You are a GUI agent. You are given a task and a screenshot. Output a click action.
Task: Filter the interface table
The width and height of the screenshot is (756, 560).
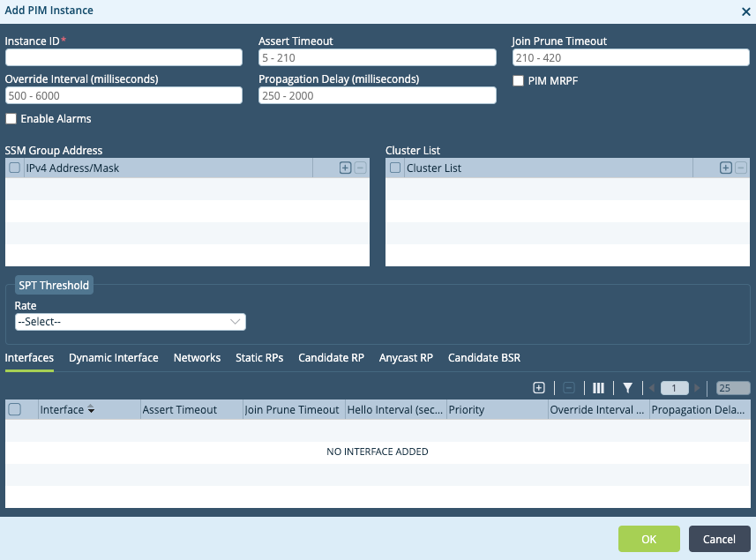click(x=628, y=387)
